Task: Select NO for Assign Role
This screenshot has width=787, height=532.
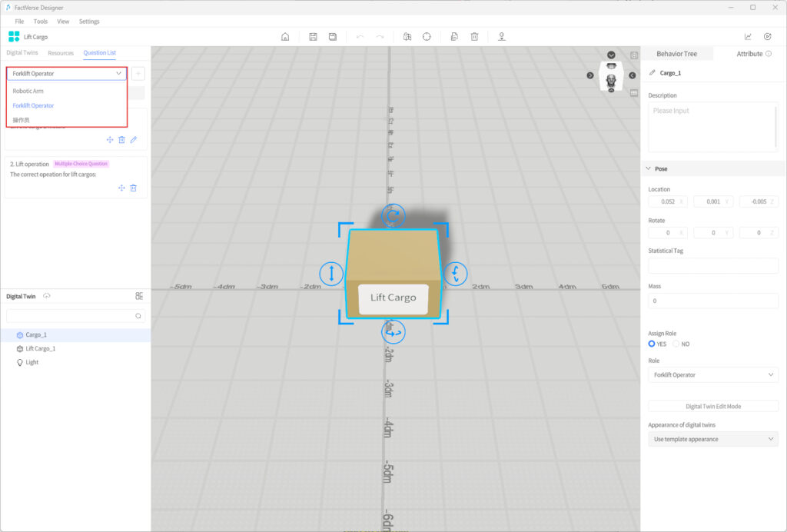Action: pos(676,344)
